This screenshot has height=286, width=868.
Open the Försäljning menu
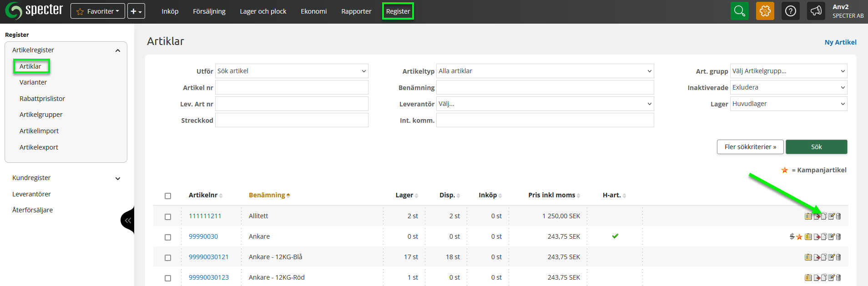pyautogui.click(x=209, y=11)
